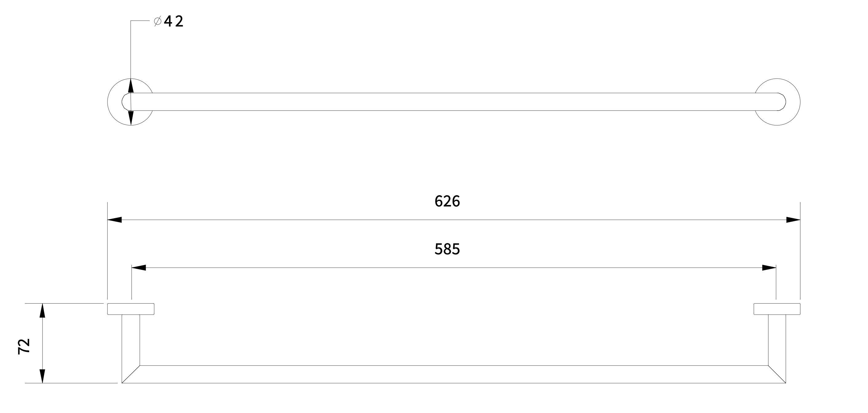Click right arrowhead of the 585 dimension line
The width and height of the screenshot is (868, 413).
click(769, 268)
